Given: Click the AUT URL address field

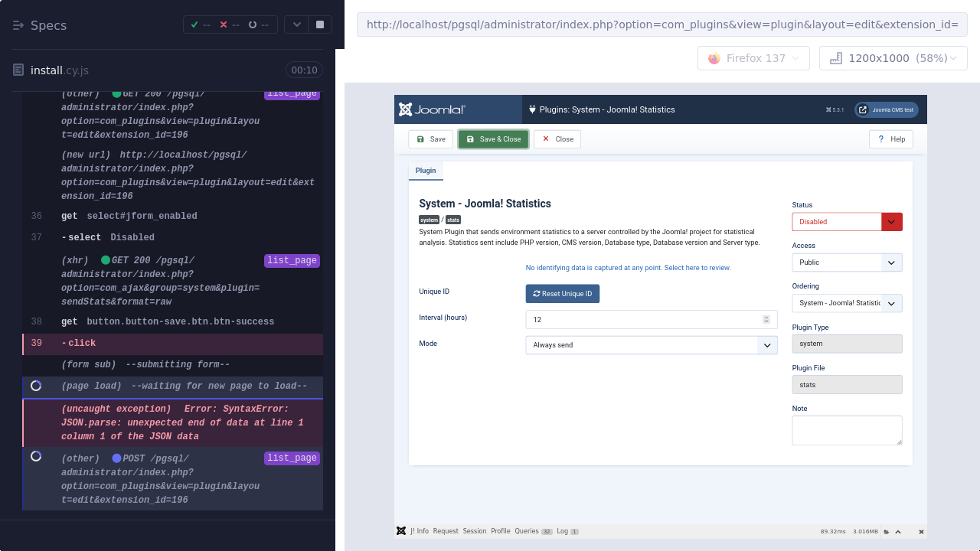Looking at the screenshot, I should click(x=662, y=24).
